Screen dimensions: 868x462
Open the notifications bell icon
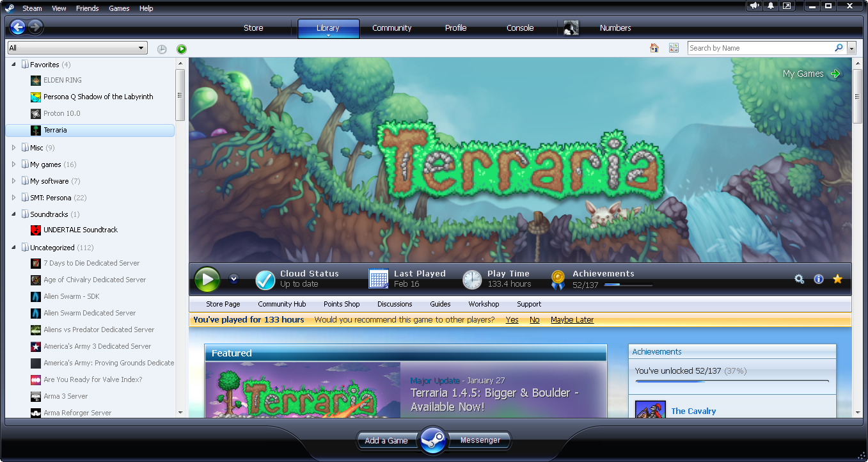(771, 6)
